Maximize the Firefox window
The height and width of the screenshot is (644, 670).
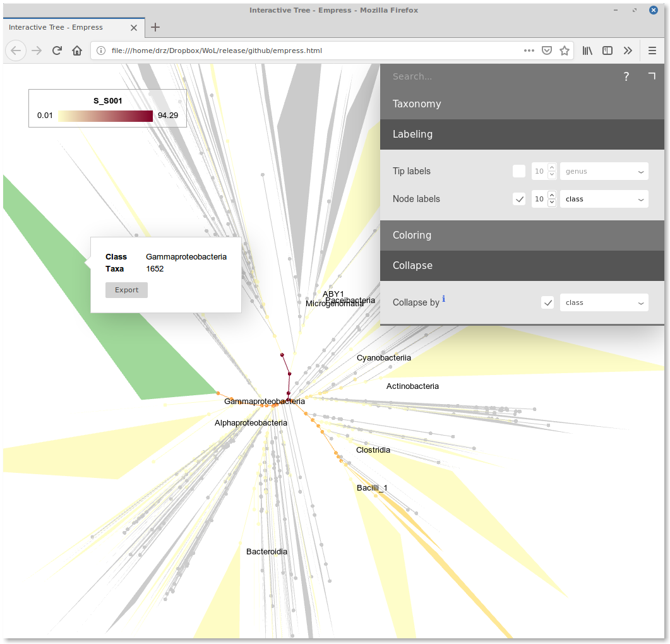coord(635,10)
